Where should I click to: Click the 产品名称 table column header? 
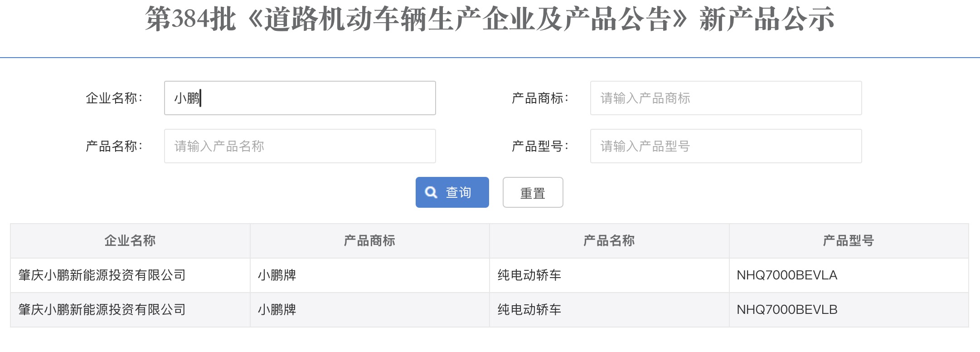click(x=609, y=240)
